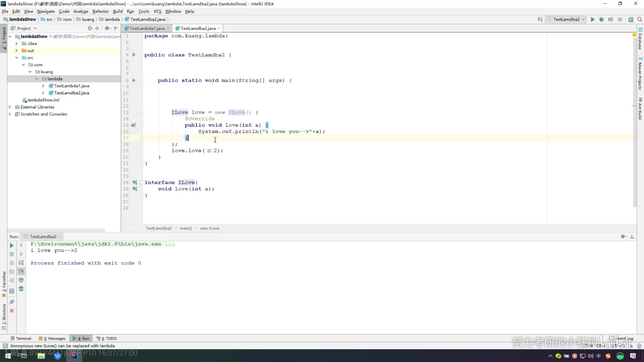The height and width of the screenshot is (362, 644).
Task: Open the Terminal tool tab
Action: [x=21, y=338]
